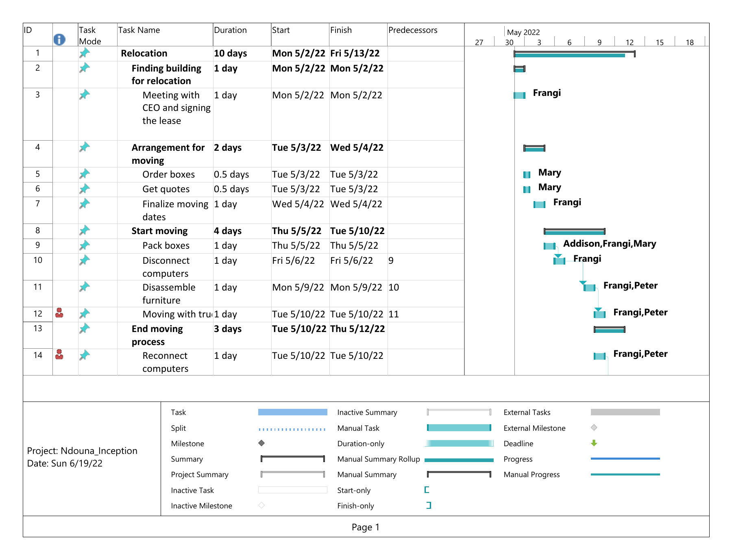Image resolution: width=732 pixels, height=560 pixels.
Task: Click the Relocation summary Gantt bar
Action: tap(574, 54)
